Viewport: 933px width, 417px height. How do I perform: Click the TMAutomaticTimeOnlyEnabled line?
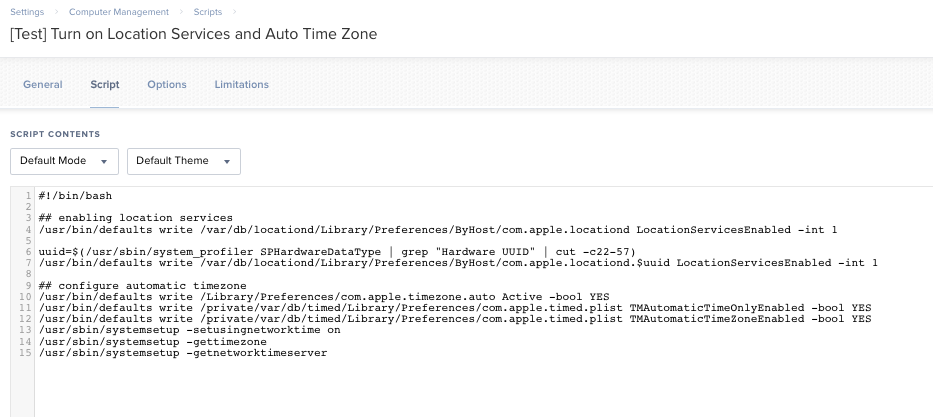(x=455, y=308)
